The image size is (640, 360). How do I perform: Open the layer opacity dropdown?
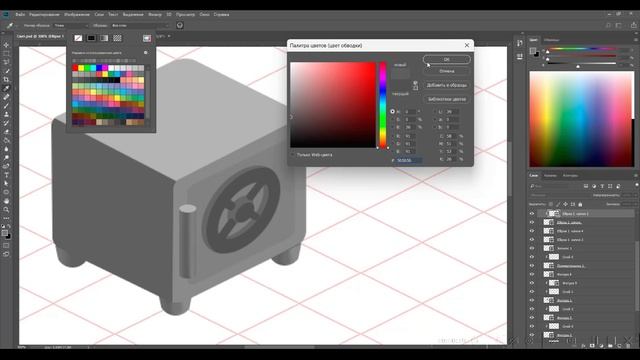630,195
